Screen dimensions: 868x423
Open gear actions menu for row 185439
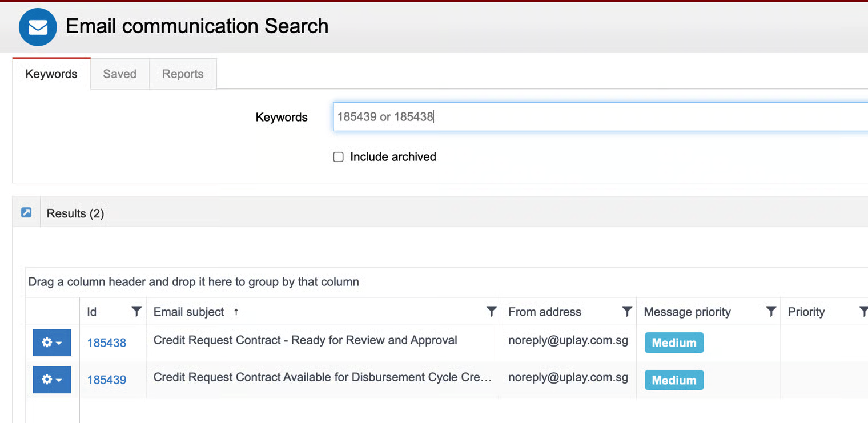52,380
